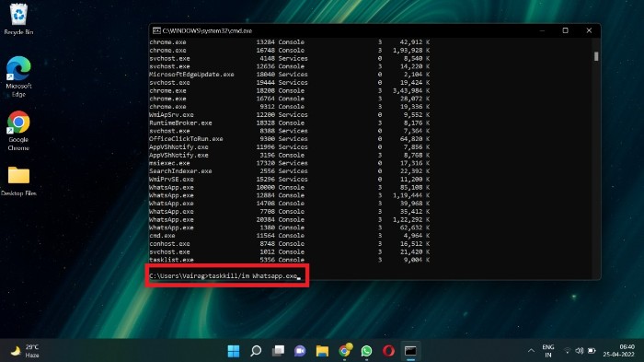Click the SearchIndexer.exe process name
644x362 pixels.
click(x=180, y=171)
